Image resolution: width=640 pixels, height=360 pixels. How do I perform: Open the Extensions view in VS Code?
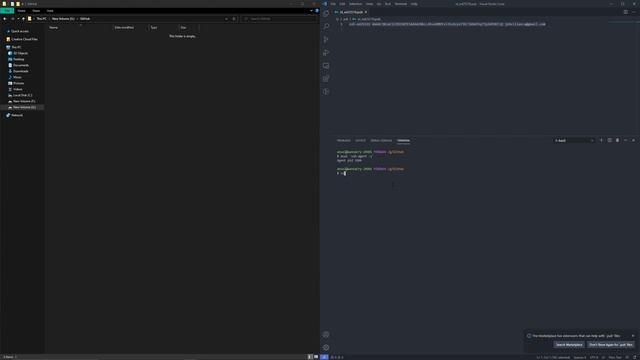[x=326, y=79]
